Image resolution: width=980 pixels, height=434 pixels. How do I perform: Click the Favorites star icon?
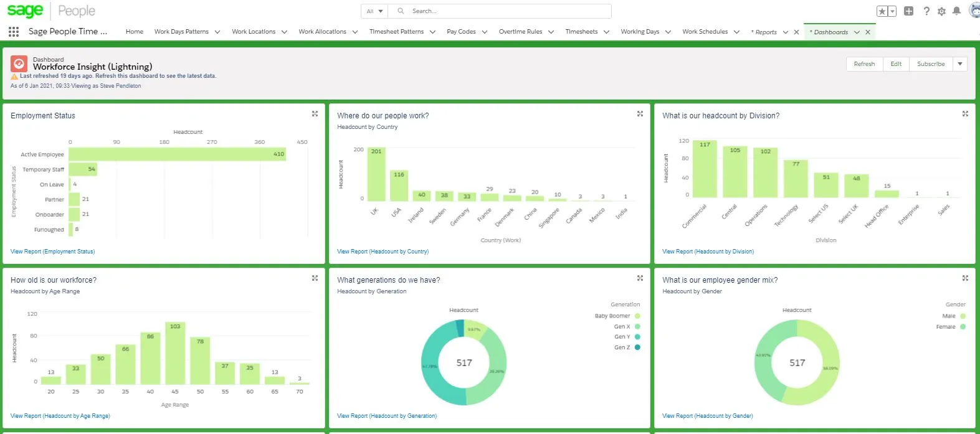coord(882,11)
